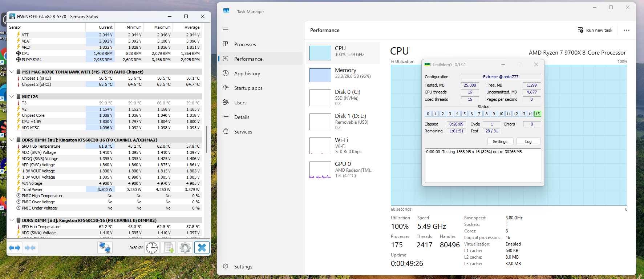644x279 pixels.
Task: Click TestMem5 Settings button
Action: pos(500,142)
